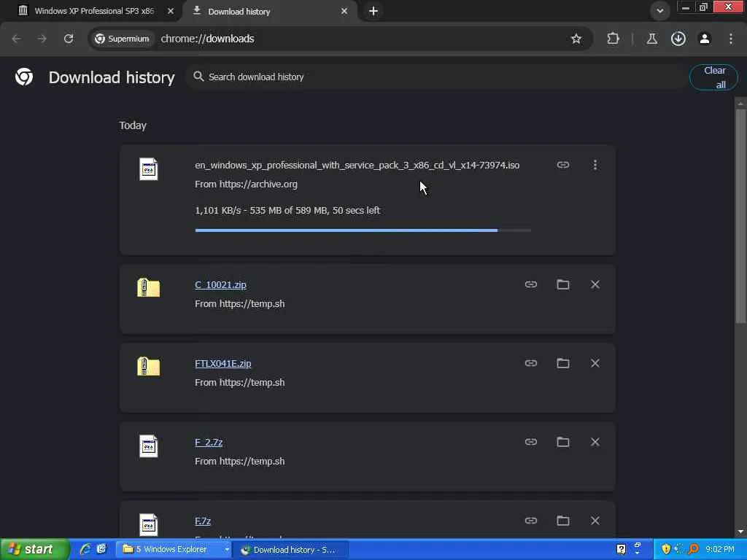Close the Download history tab
747x560 pixels.
[x=344, y=11]
